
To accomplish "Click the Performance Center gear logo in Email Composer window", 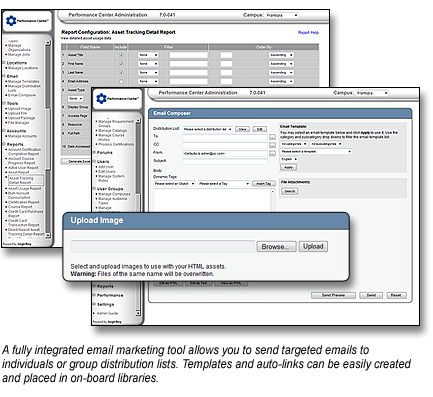I will (x=101, y=98).
